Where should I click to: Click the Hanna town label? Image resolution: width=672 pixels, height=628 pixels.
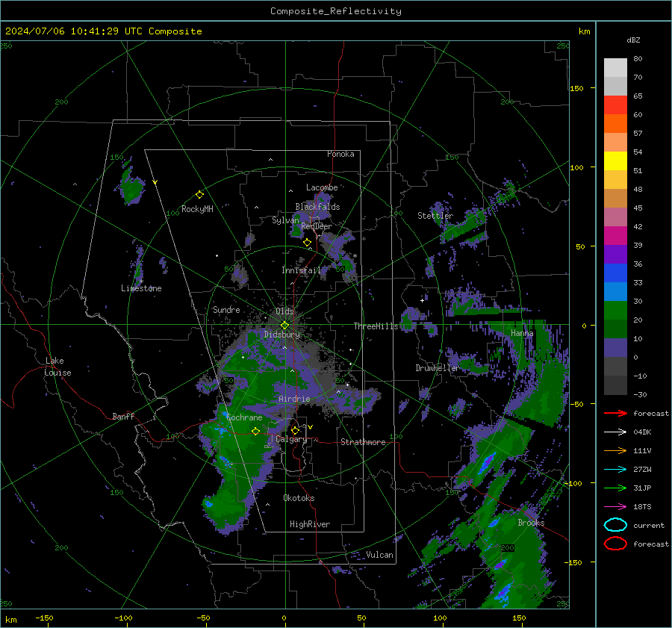click(522, 333)
